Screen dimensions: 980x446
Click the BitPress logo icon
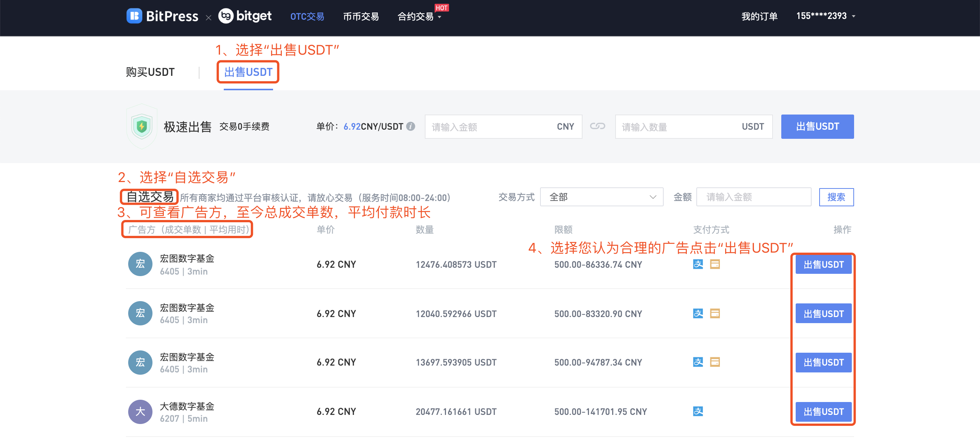tap(134, 16)
